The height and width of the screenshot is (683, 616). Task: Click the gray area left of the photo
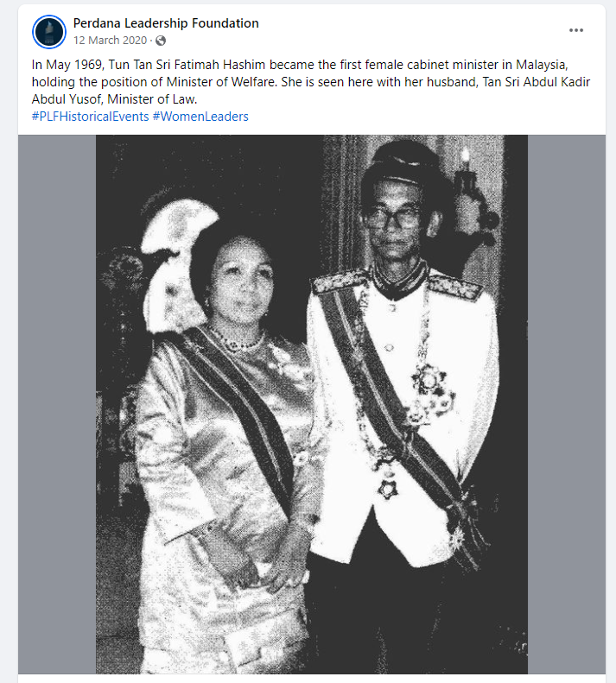pyautogui.click(x=57, y=404)
